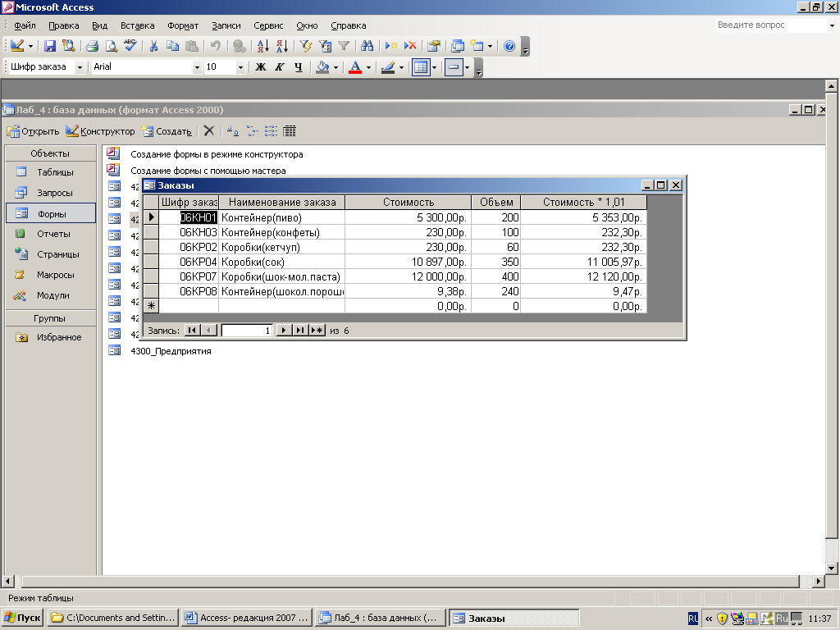840x630 pixels.
Task: Copy selection toolbar icon
Action: point(172,46)
